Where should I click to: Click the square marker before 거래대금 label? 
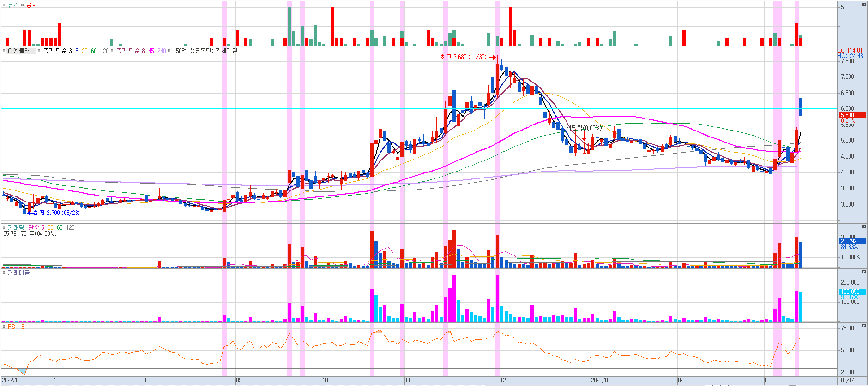coord(4,273)
